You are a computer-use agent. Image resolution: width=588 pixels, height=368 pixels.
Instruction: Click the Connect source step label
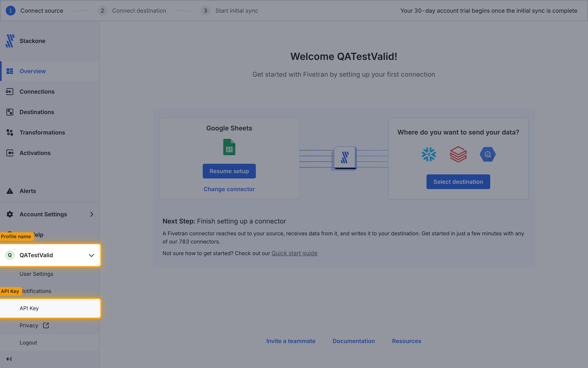click(x=42, y=11)
